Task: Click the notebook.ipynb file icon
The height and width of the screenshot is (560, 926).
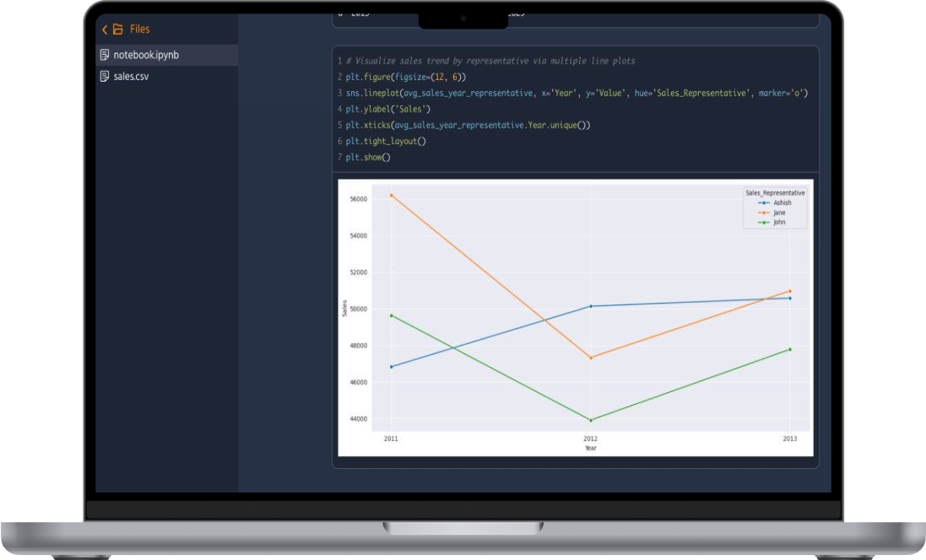Action: pos(103,53)
